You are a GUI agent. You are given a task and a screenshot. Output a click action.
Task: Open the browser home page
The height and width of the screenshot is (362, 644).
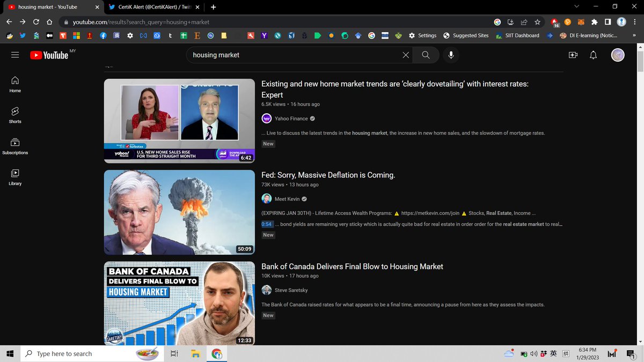click(49, 22)
